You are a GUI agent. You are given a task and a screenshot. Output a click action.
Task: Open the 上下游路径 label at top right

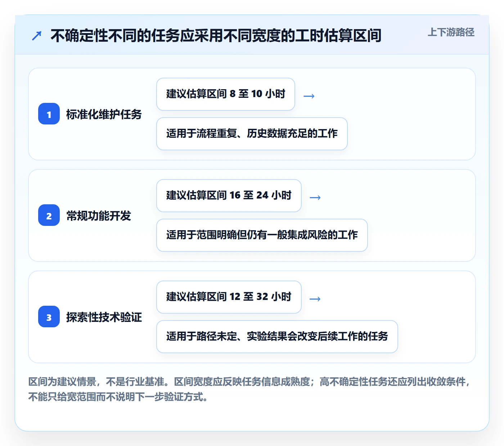coord(451,32)
